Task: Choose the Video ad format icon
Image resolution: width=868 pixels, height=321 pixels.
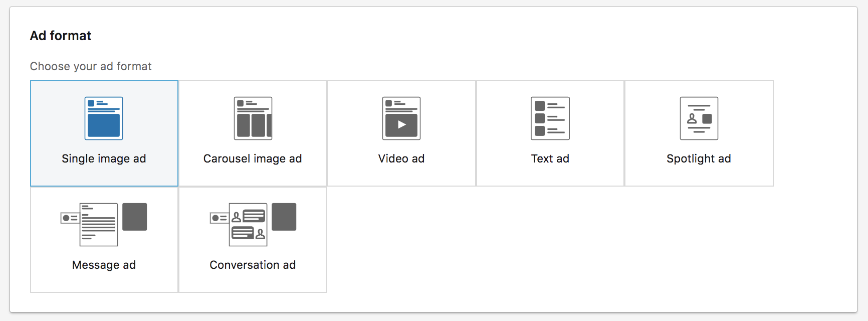Action: click(401, 118)
